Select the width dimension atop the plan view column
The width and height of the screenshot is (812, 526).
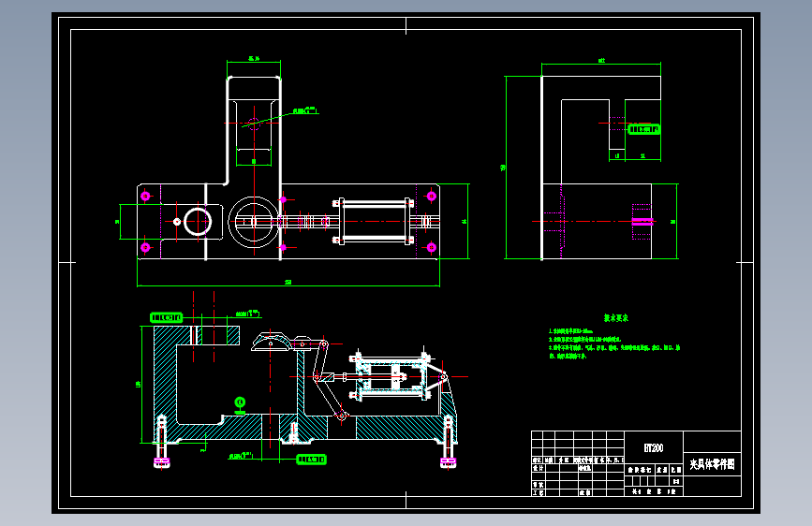254,59
